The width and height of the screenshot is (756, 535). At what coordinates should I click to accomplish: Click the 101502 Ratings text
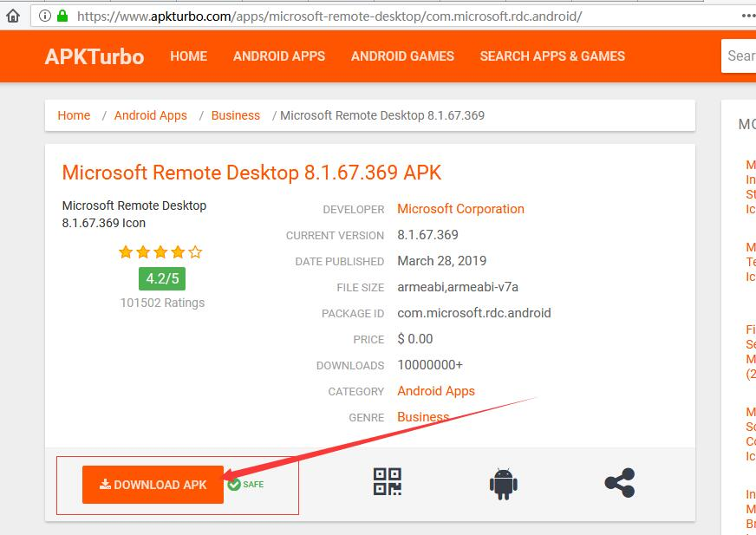tap(162, 303)
